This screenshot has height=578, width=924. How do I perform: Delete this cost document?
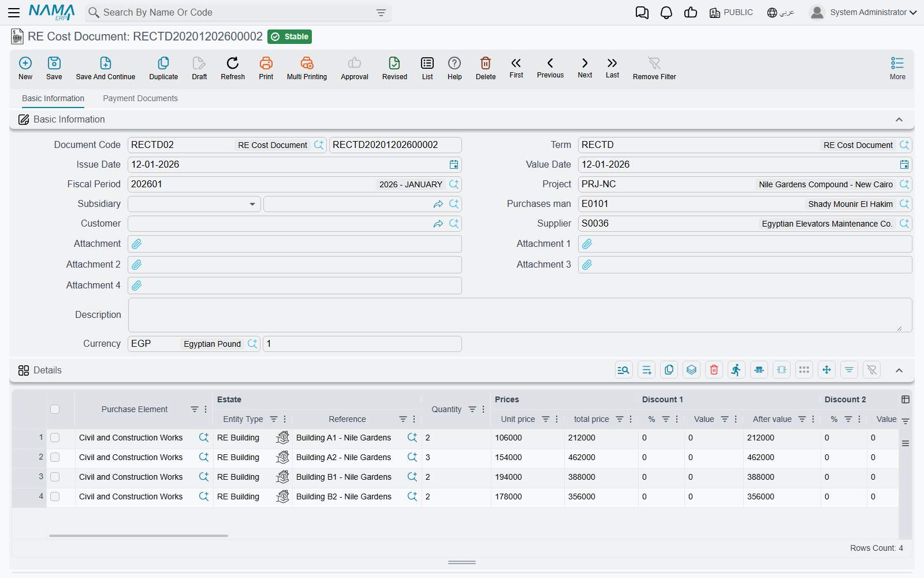(x=486, y=68)
